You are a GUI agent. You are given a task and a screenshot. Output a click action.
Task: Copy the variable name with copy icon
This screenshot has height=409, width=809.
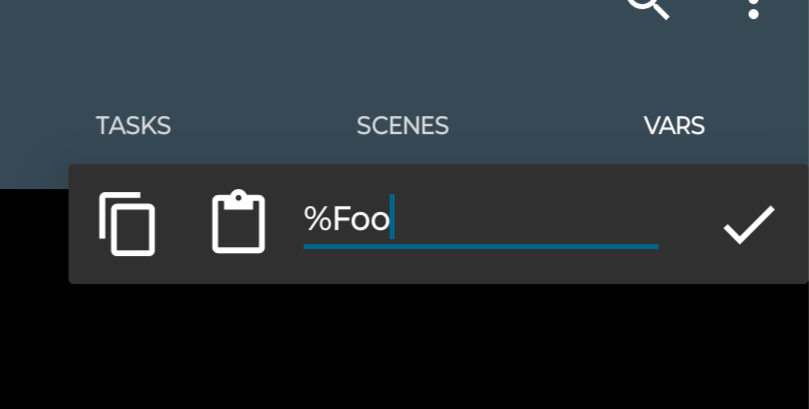pos(127,224)
